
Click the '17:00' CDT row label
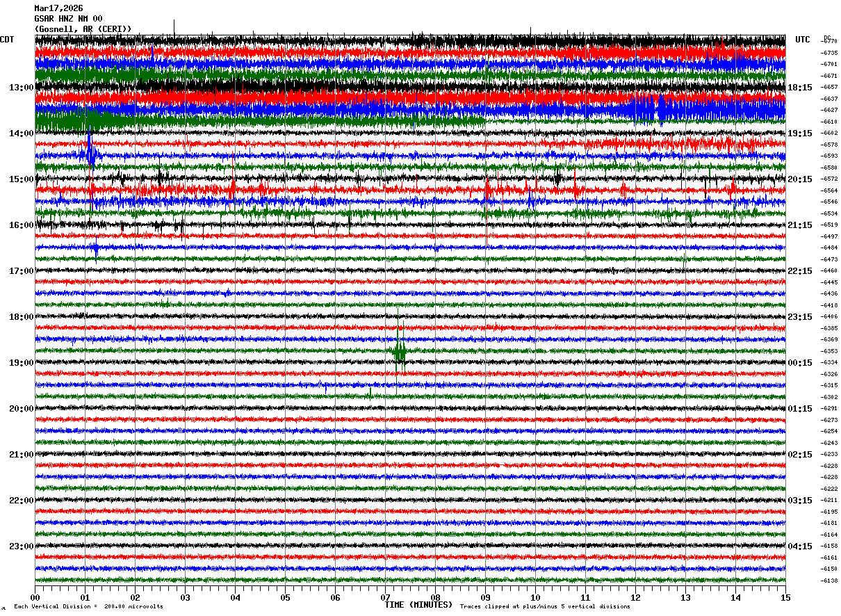(22, 271)
